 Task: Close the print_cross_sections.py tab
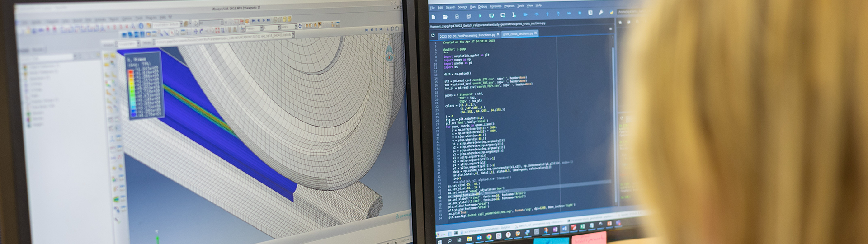point(536,33)
